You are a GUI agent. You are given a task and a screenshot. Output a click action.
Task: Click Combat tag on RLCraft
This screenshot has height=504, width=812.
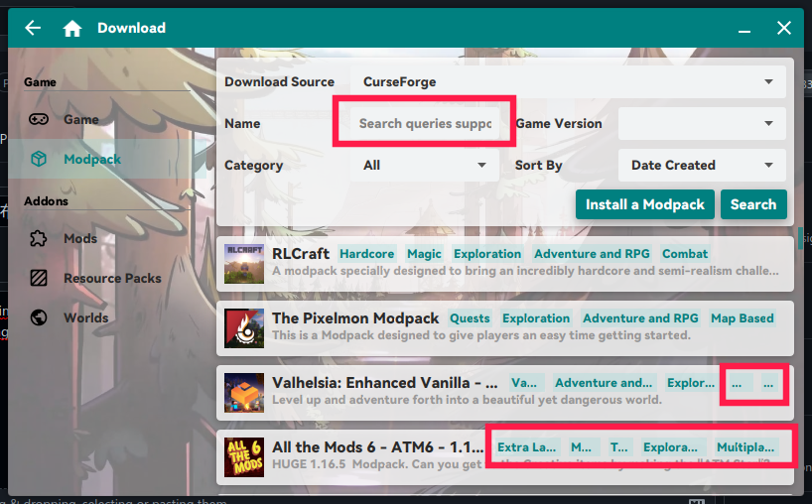coord(685,254)
